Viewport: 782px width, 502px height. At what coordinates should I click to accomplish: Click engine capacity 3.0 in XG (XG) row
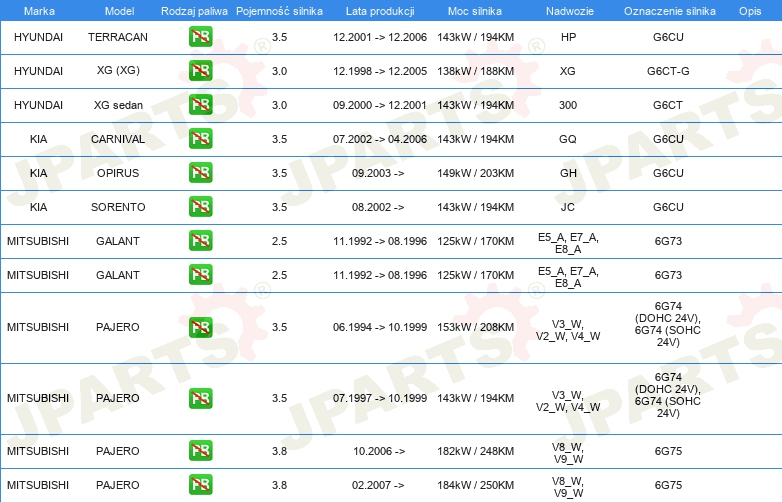(x=279, y=71)
